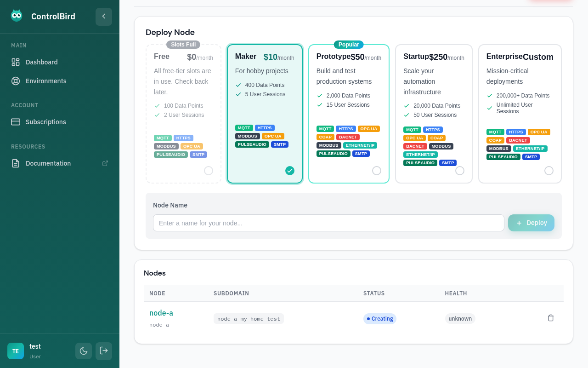Click the Environments lifebuoy icon
This screenshot has height=368, width=588.
(16, 81)
